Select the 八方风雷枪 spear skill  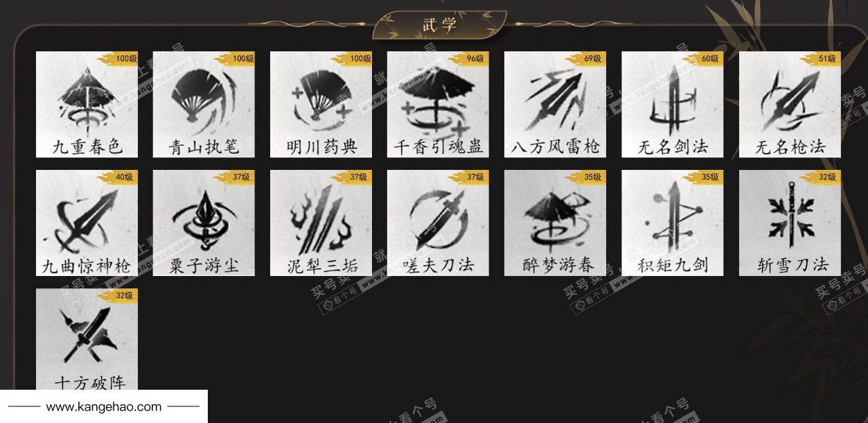(x=555, y=105)
